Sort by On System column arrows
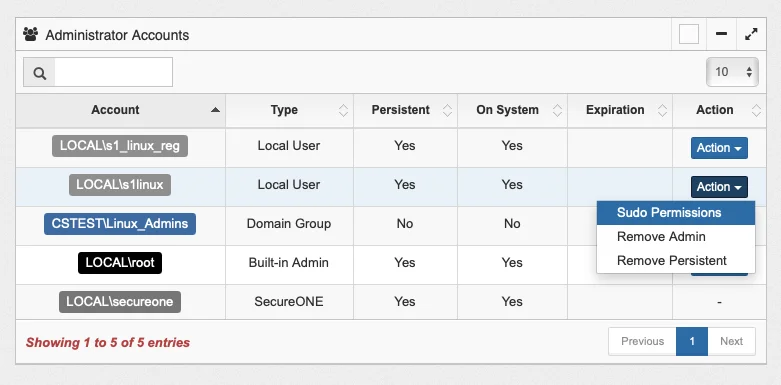Screen dimensions: 781x385 point(557,110)
